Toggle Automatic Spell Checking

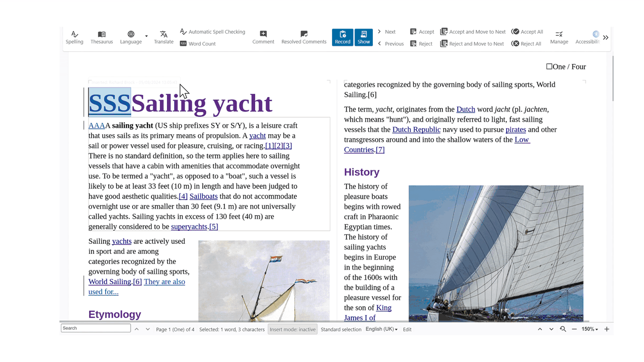tap(212, 32)
